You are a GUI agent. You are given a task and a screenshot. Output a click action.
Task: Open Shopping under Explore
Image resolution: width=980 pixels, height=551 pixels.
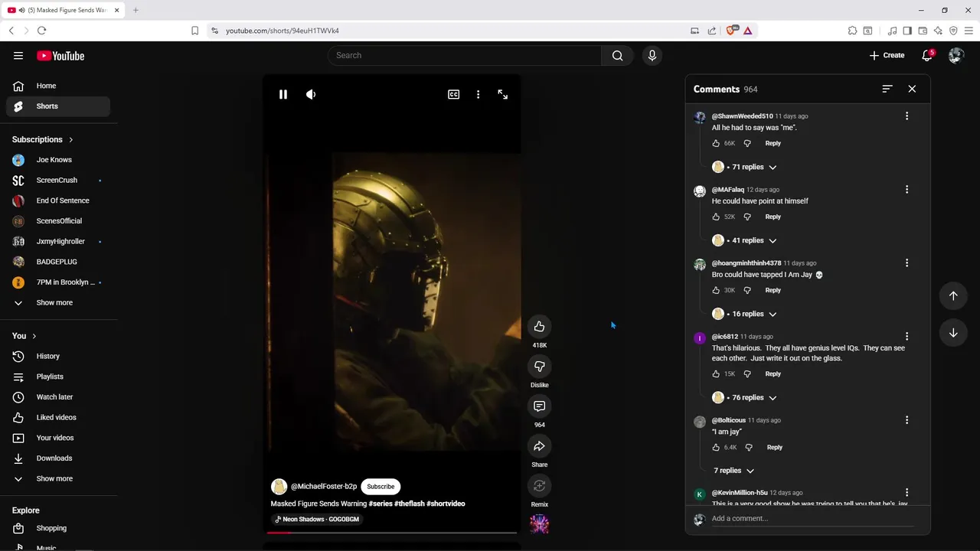point(58,528)
